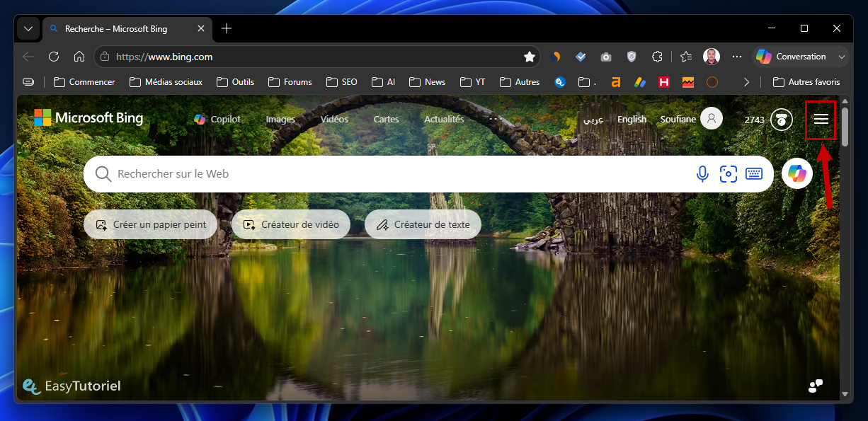Open the Copilot round button beside search
868x421 pixels.
pyautogui.click(x=797, y=173)
